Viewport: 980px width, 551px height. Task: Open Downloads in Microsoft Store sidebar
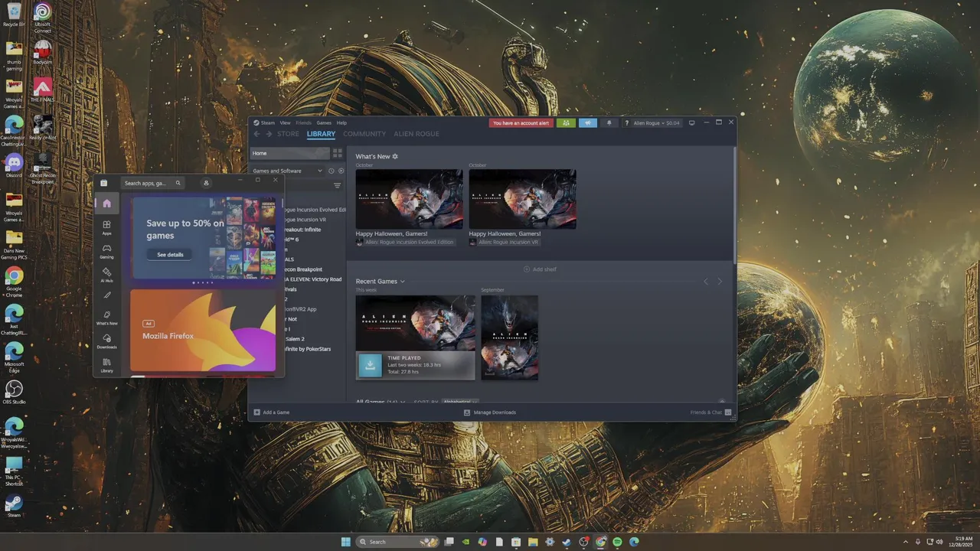click(106, 341)
